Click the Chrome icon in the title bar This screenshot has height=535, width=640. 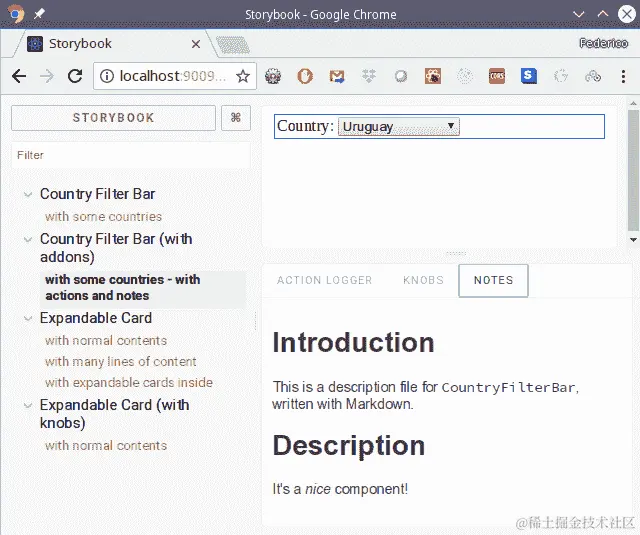[16, 13]
